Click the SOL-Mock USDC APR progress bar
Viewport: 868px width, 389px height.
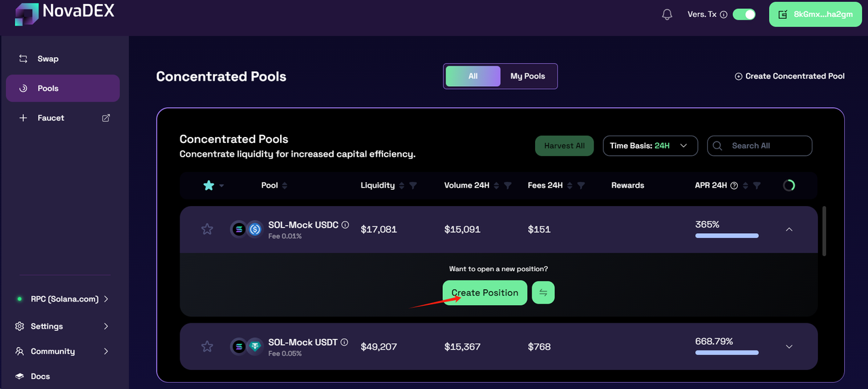pyautogui.click(x=726, y=236)
